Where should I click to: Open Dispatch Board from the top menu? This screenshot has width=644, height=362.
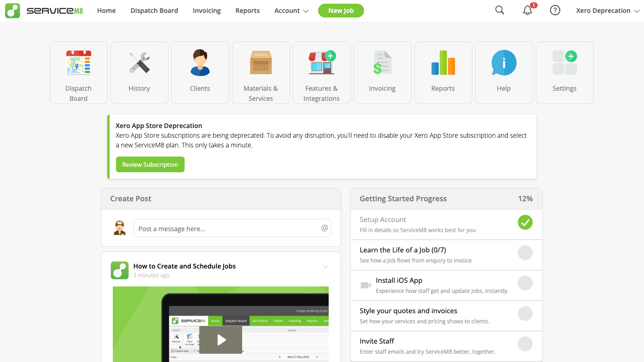(154, 11)
